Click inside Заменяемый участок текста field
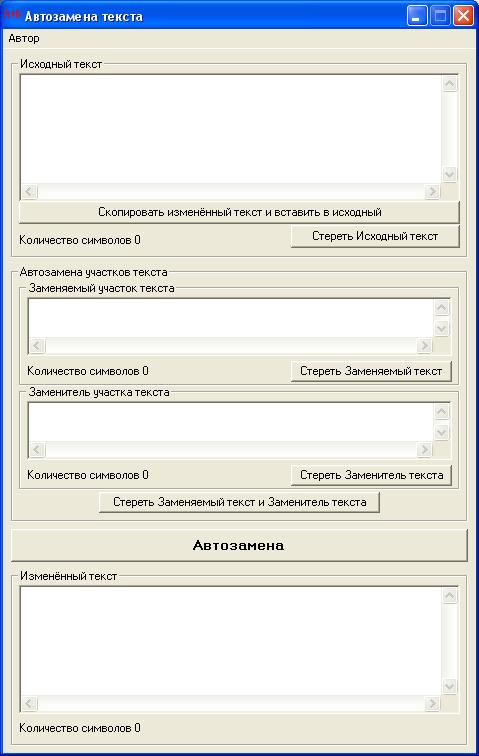The image size is (479, 756). 231,318
